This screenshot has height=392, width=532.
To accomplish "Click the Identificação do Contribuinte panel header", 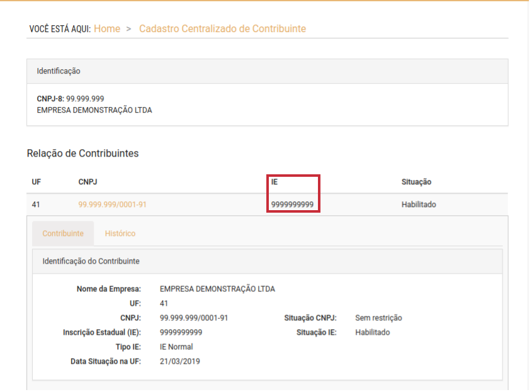I will pyautogui.click(x=91, y=260).
